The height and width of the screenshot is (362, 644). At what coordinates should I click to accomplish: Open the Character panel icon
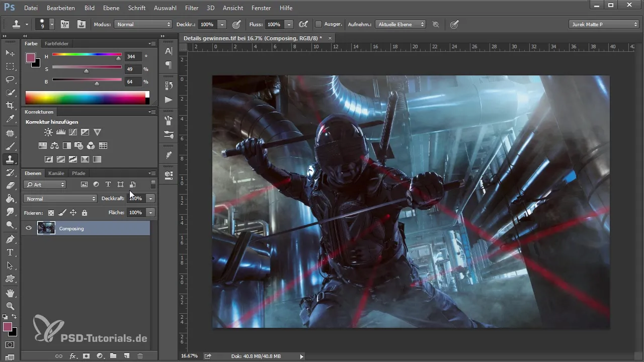[x=169, y=51]
